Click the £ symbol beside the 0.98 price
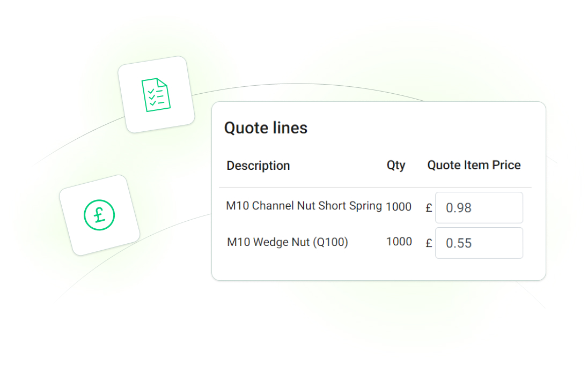The height and width of the screenshot is (374, 588). (x=428, y=208)
